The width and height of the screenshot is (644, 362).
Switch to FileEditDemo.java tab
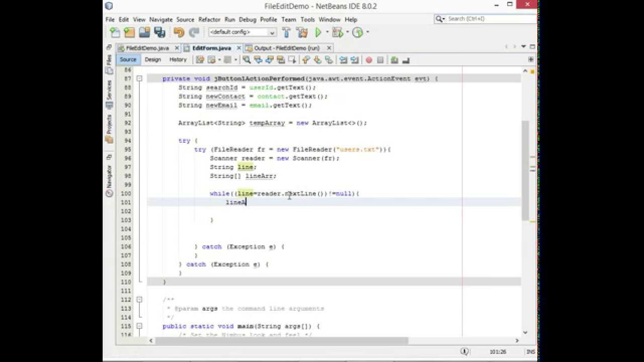[x=147, y=48]
